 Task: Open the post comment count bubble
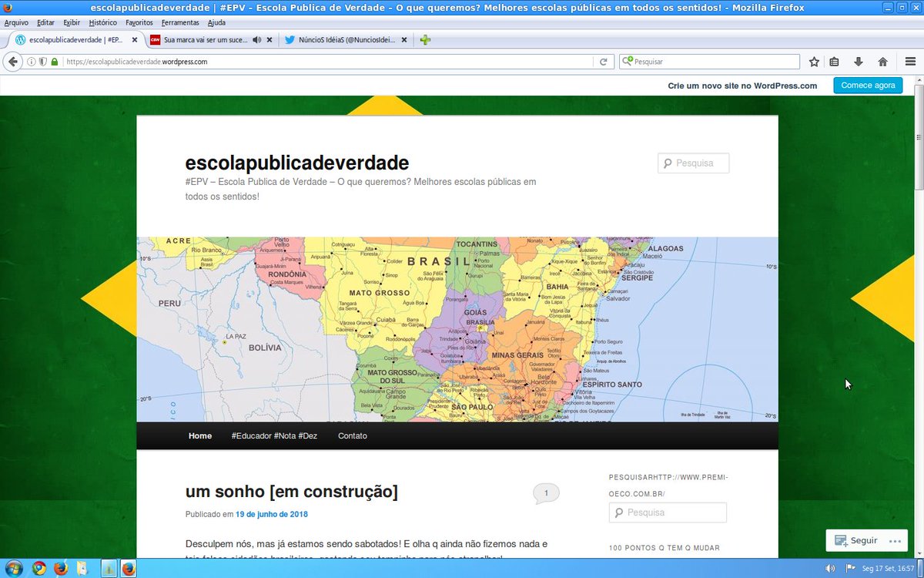(546, 494)
